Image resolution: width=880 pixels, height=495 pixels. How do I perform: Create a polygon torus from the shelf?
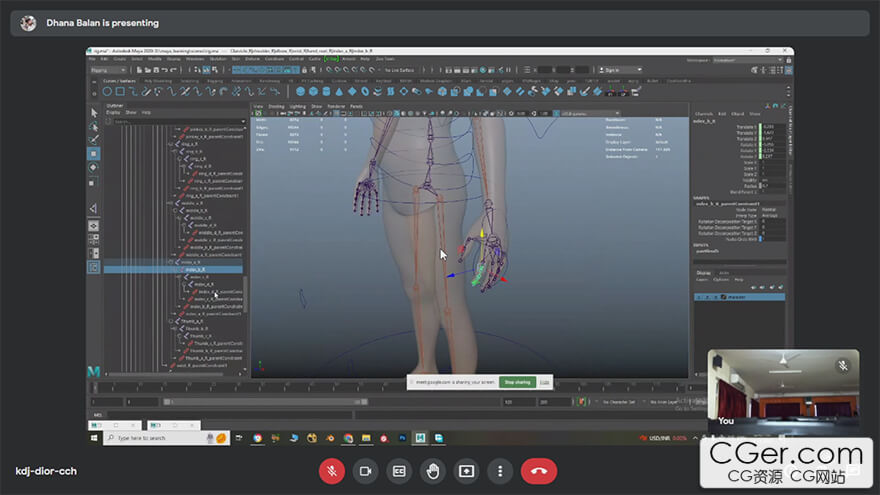click(x=365, y=91)
